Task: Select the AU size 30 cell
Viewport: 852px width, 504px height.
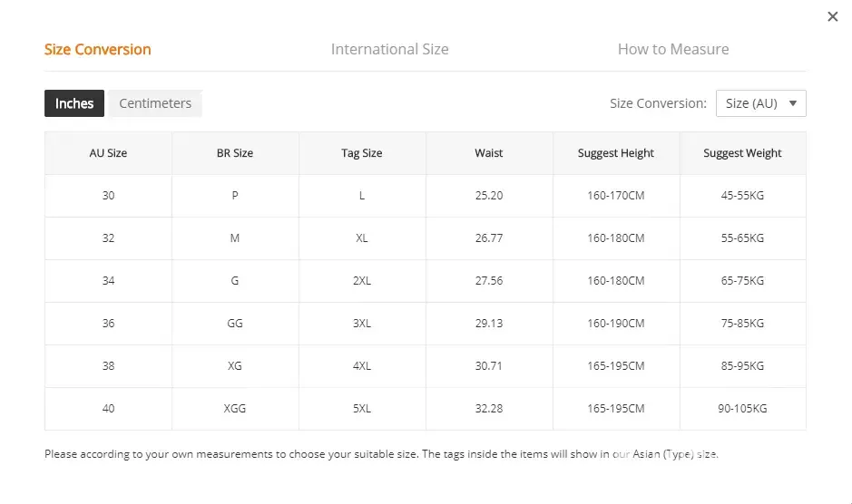Action: click(108, 196)
